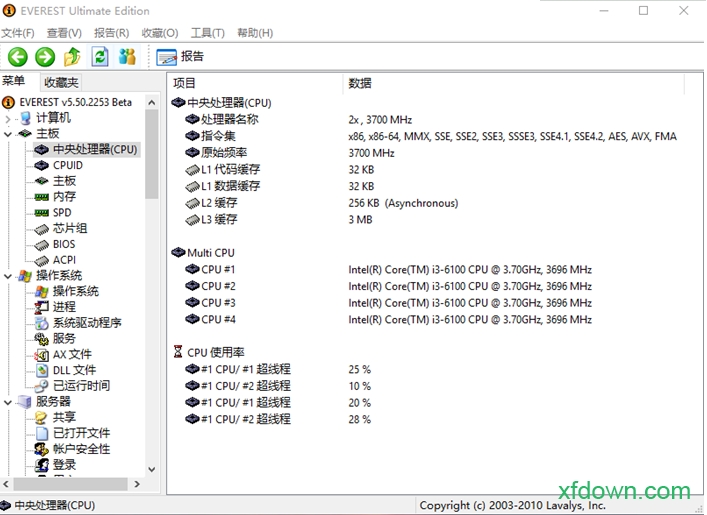Click the folder Up level icon
Image resolution: width=707 pixels, height=515 pixels.
pos(72,57)
